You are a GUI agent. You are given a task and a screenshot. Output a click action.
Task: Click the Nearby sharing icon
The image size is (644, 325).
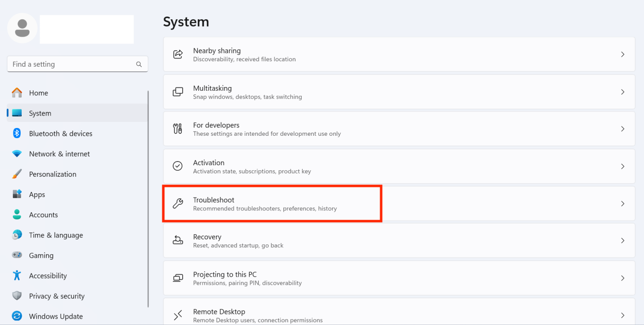pyautogui.click(x=178, y=54)
